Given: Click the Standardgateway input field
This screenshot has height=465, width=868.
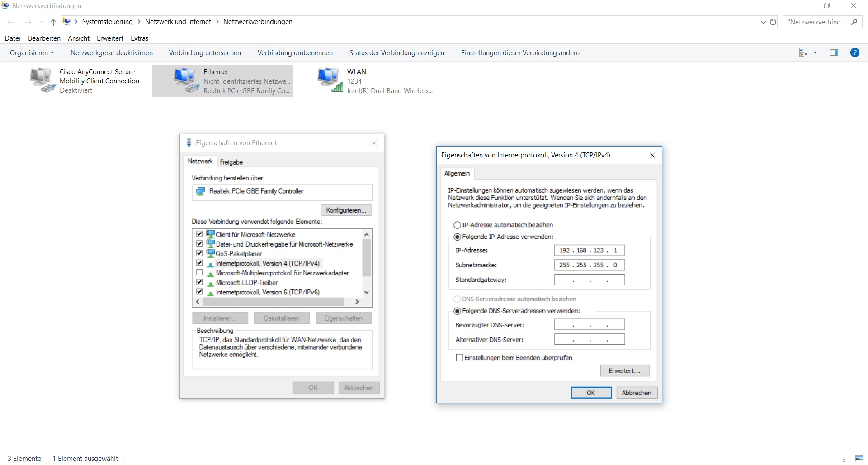Looking at the screenshot, I should pos(590,280).
